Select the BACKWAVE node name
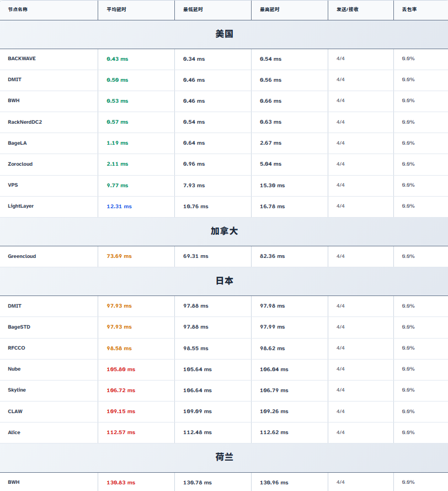448x491 pixels. click(22, 59)
